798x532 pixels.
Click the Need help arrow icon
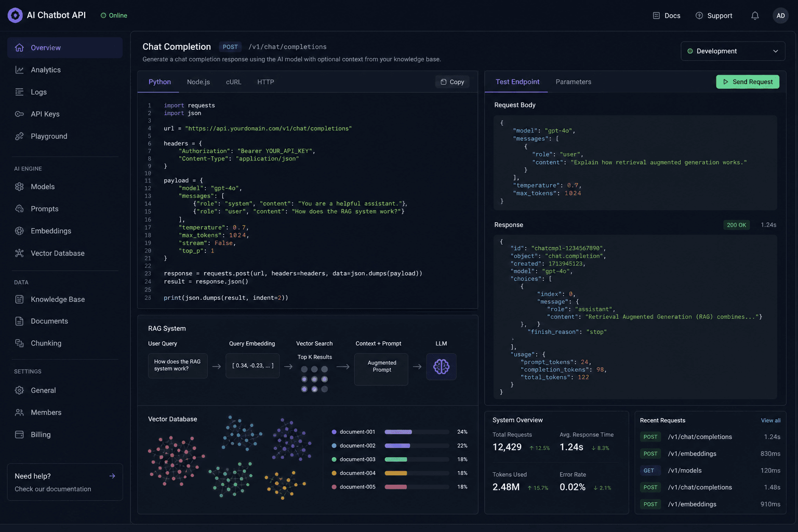[x=112, y=476]
